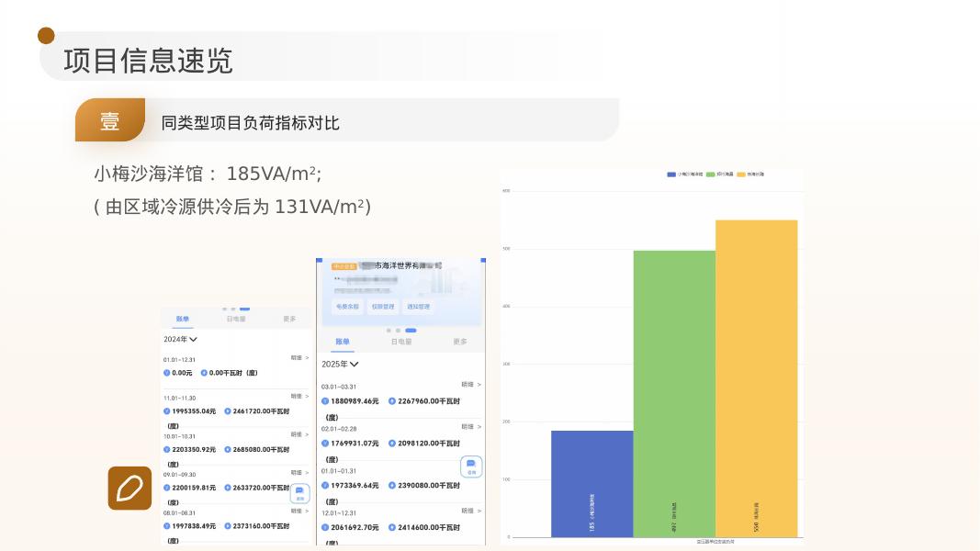Open 明细 for the 09.01-09.30 bill
The width and height of the screenshot is (980, 551).
(x=299, y=472)
